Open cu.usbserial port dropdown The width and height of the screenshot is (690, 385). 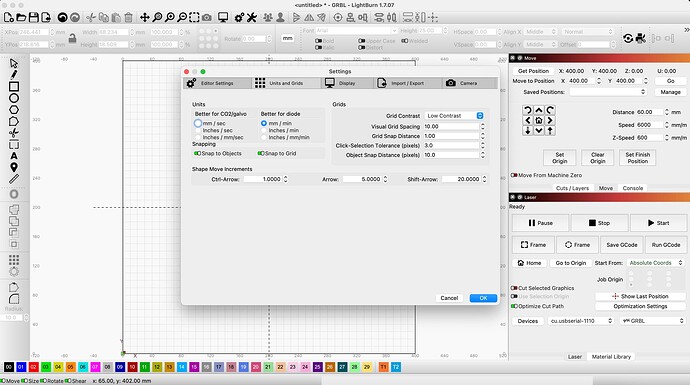(580, 321)
